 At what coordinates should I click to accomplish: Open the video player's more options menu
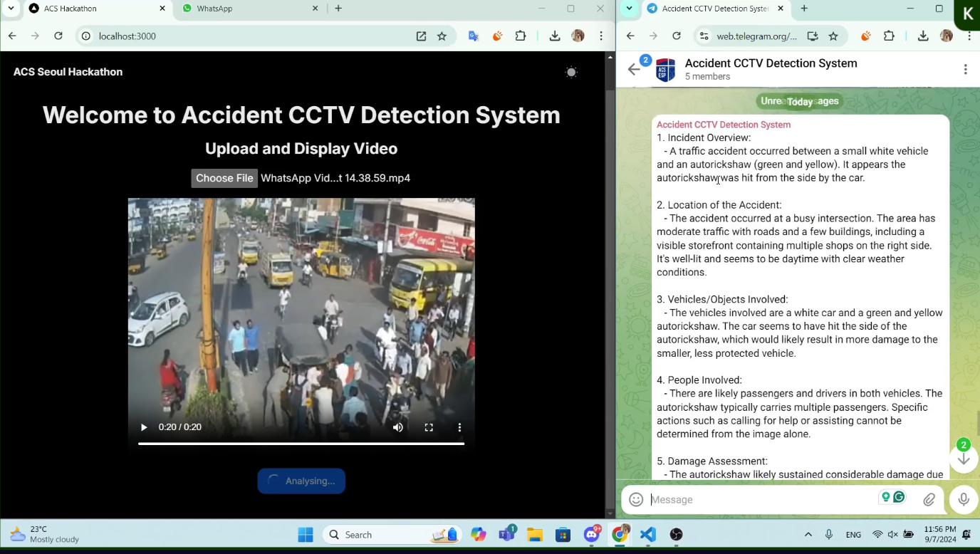click(x=459, y=427)
